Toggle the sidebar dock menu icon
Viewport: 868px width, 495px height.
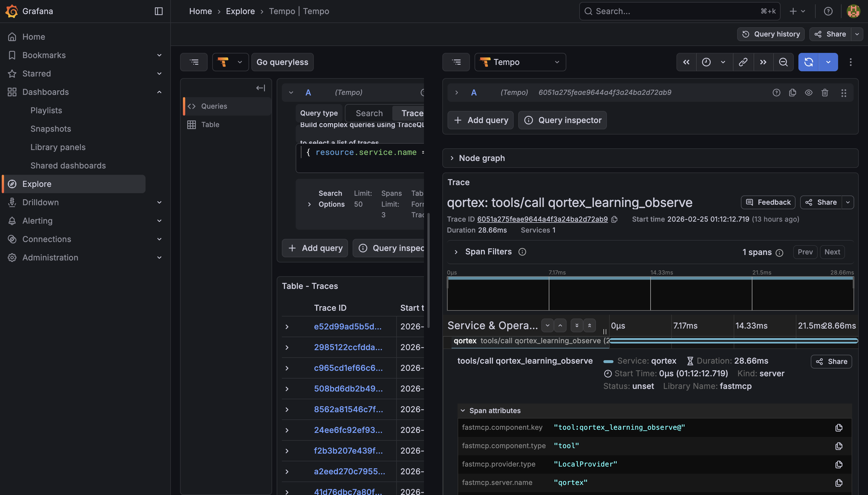158,11
